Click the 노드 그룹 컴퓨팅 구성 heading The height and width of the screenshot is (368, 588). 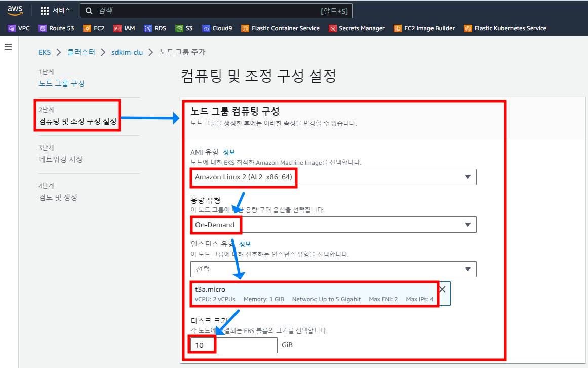point(235,111)
